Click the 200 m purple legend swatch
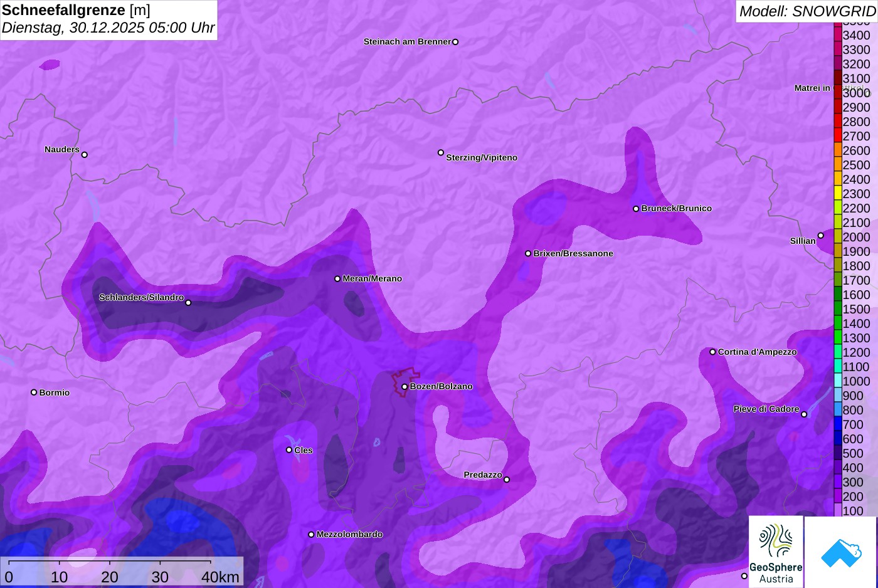This screenshot has width=878, height=588. pos(838,496)
